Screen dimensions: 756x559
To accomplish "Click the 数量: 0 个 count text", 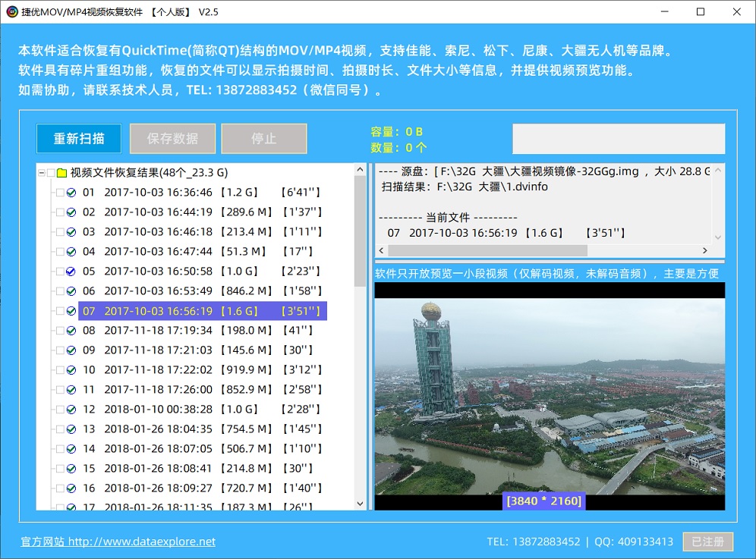I will click(398, 147).
